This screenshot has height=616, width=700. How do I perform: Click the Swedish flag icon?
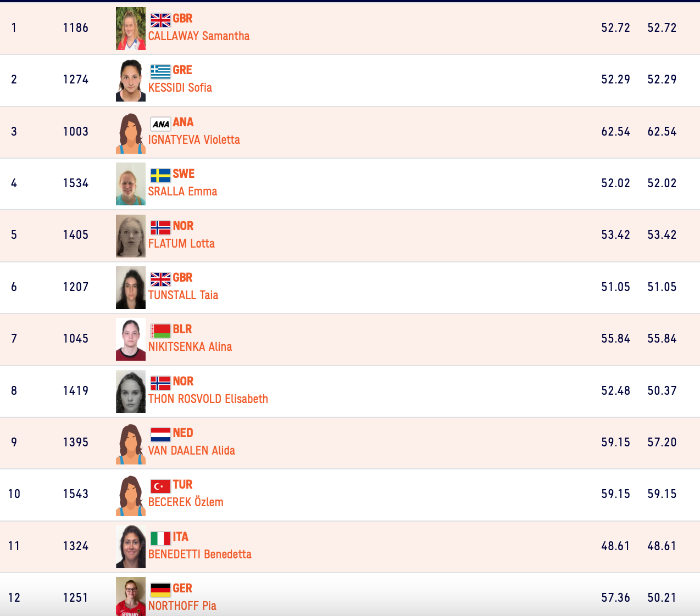pyautogui.click(x=160, y=176)
